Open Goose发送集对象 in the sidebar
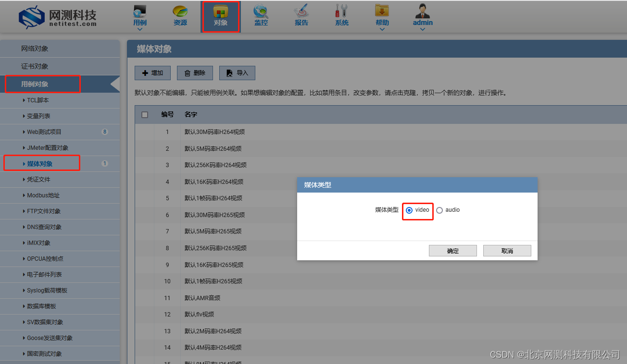Viewport: 627px width, 364px height. tap(60, 338)
